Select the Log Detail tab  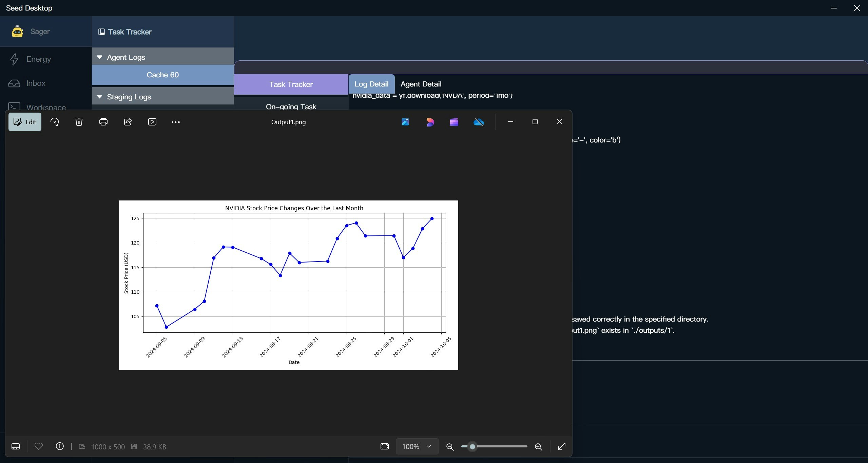coord(371,84)
